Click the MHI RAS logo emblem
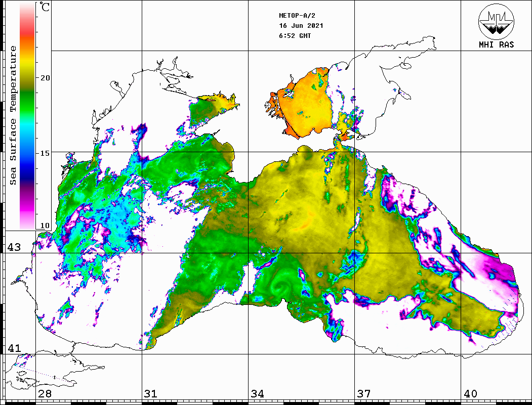The height and width of the screenshot is (405, 532). pos(496,21)
